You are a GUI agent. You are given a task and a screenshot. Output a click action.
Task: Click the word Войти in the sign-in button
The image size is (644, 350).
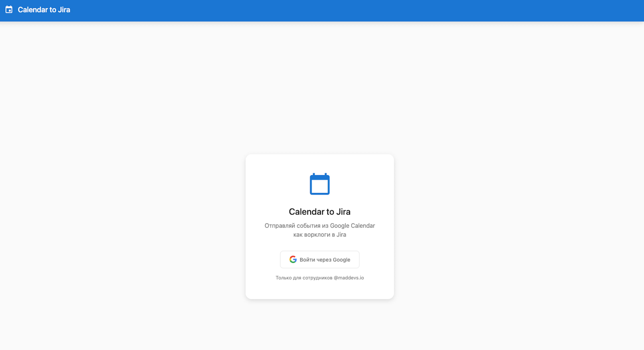pos(307,260)
